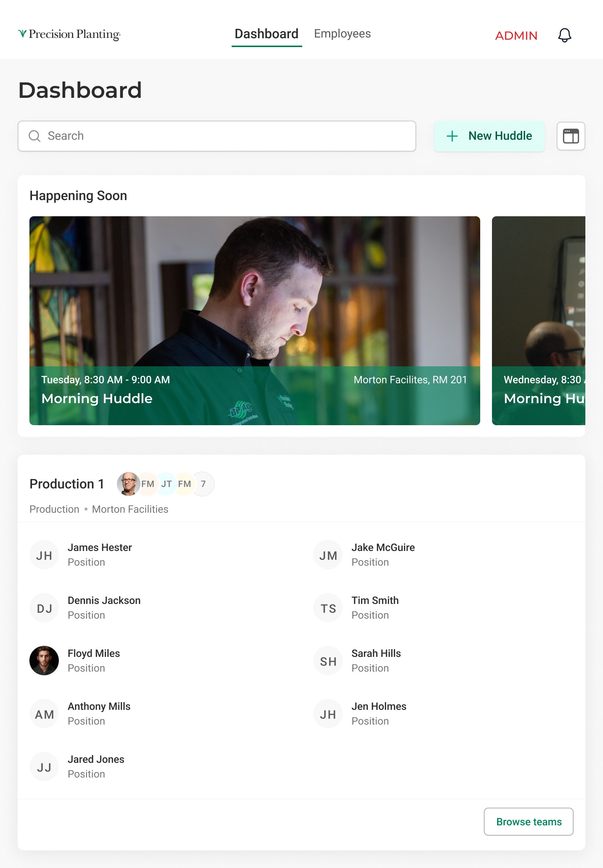Click the magnifier icon in search box
This screenshot has height=868, width=603.
tap(35, 136)
